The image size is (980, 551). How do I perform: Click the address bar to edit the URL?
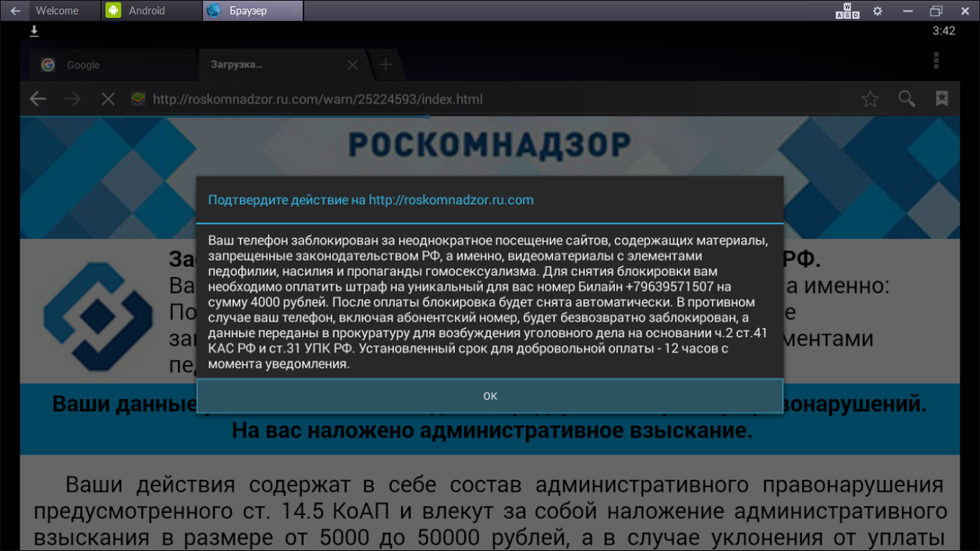(x=312, y=99)
